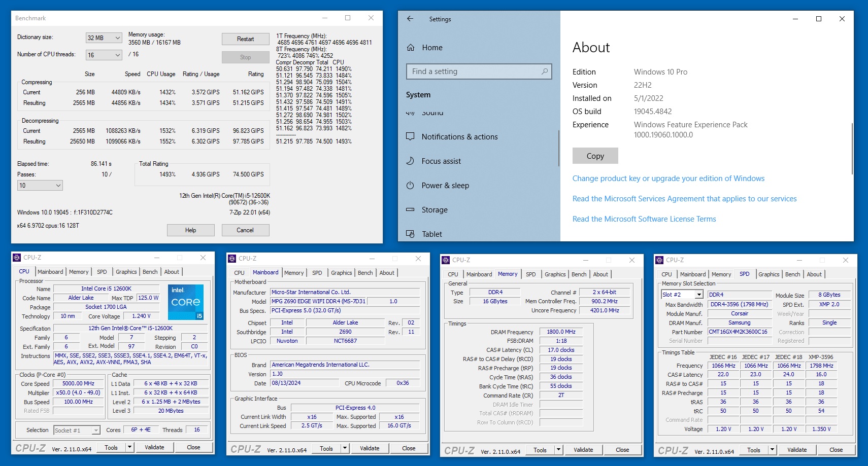Open Slot #2 memory slot dropdown

pyautogui.click(x=682, y=295)
